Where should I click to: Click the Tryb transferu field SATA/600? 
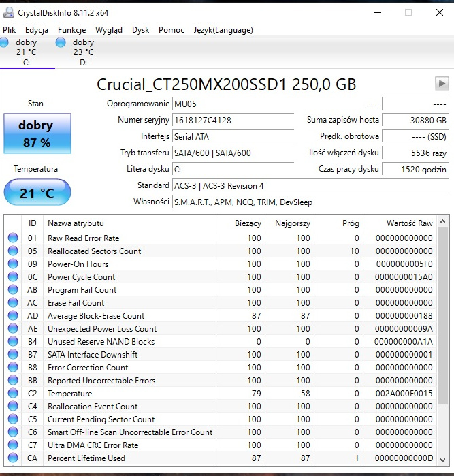[233, 153]
